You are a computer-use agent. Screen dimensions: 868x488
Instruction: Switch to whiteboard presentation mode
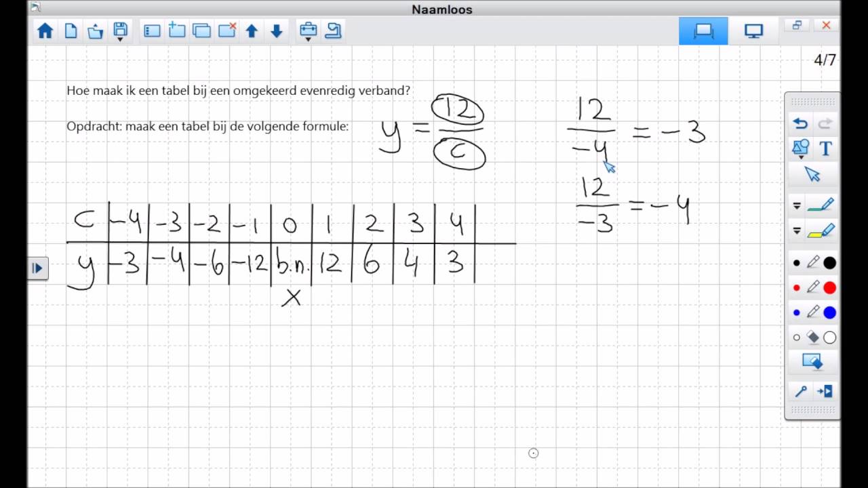(x=703, y=31)
